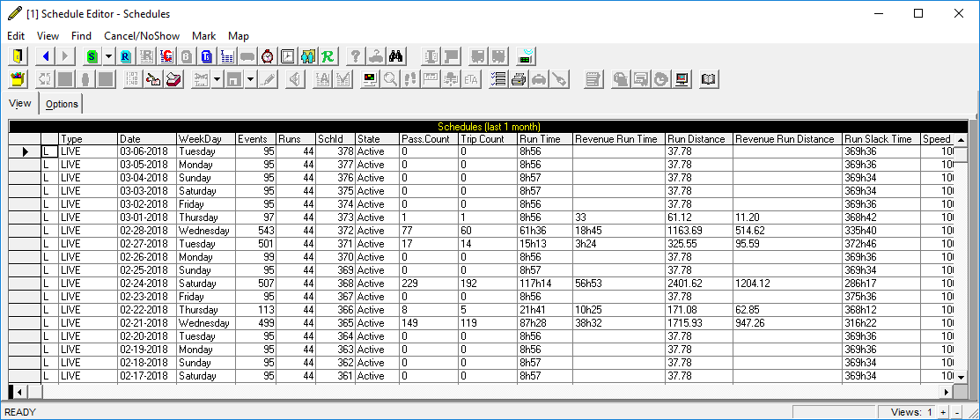Click horizontal scrollbar right arrow
Screen dimensions: 980x420
pos(947,391)
